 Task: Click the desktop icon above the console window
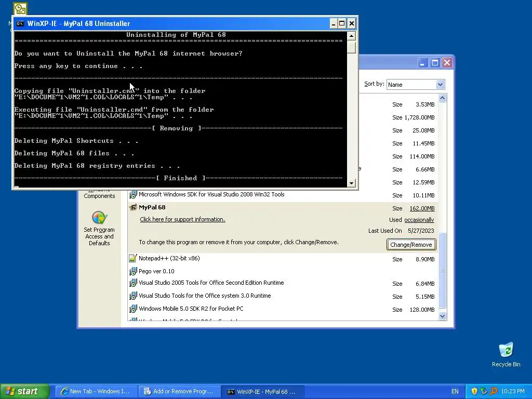coord(20,9)
